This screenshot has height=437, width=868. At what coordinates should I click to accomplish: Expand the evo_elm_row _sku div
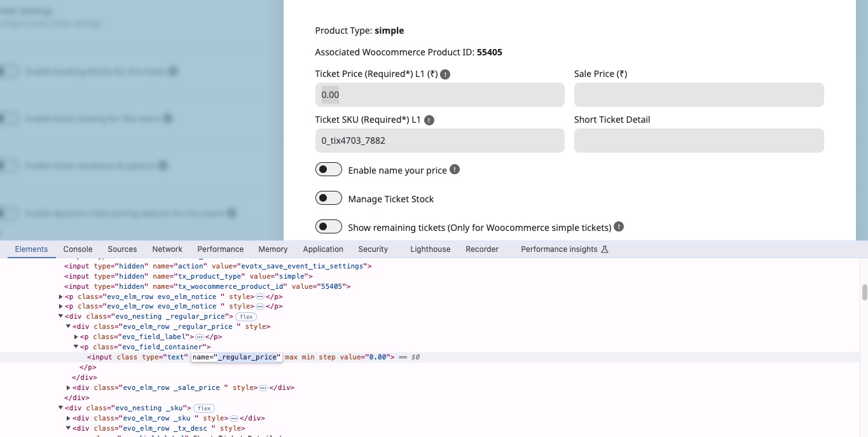[x=69, y=418]
